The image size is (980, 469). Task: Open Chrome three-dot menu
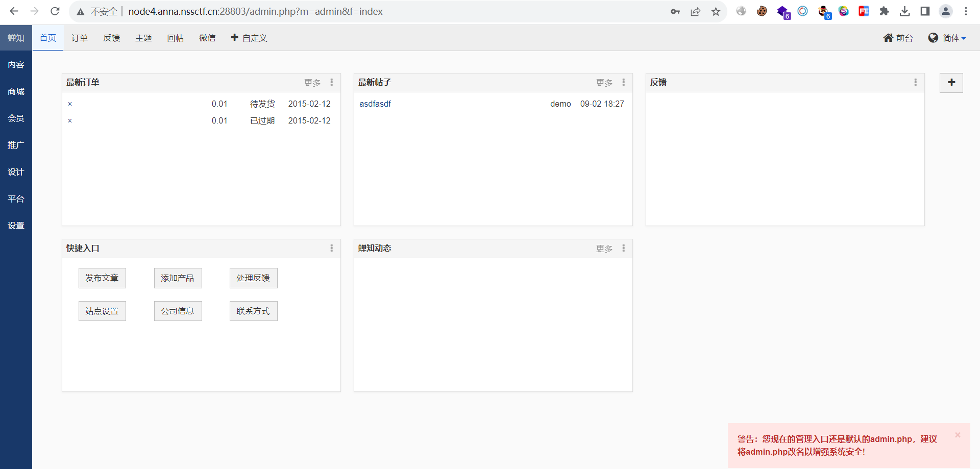point(966,11)
